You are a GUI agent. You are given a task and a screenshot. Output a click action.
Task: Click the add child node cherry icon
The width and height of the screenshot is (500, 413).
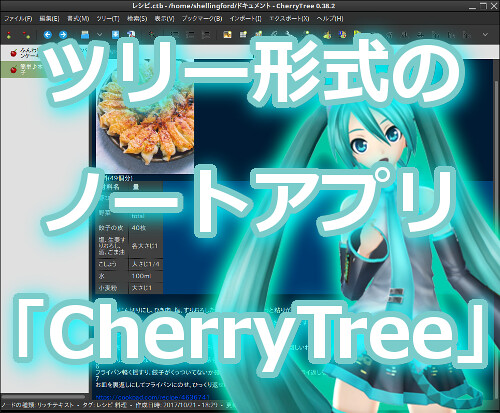tap(26, 35)
